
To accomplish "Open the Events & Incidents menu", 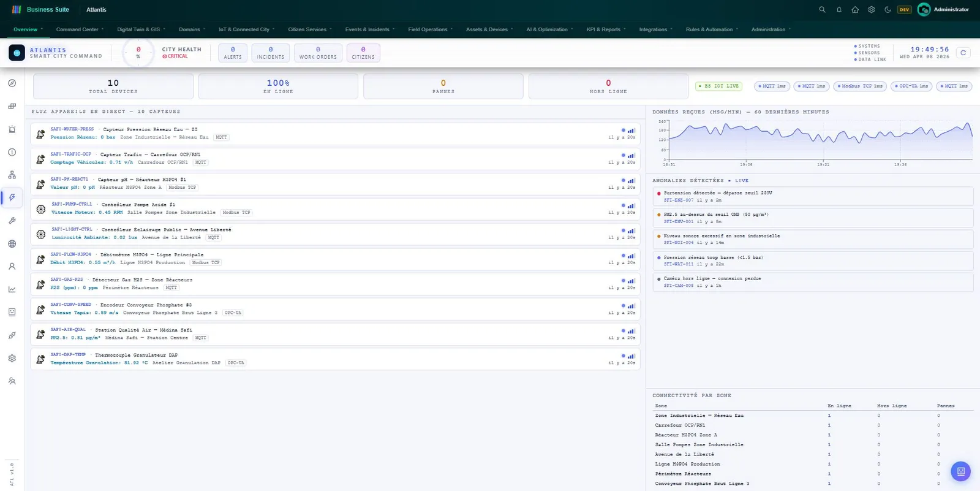I will click(370, 29).
